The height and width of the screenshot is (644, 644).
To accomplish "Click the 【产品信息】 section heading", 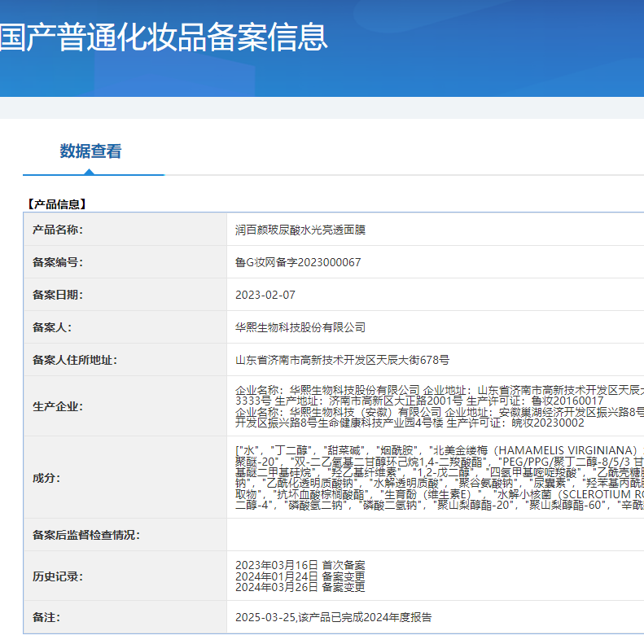I will coord(56,204).
